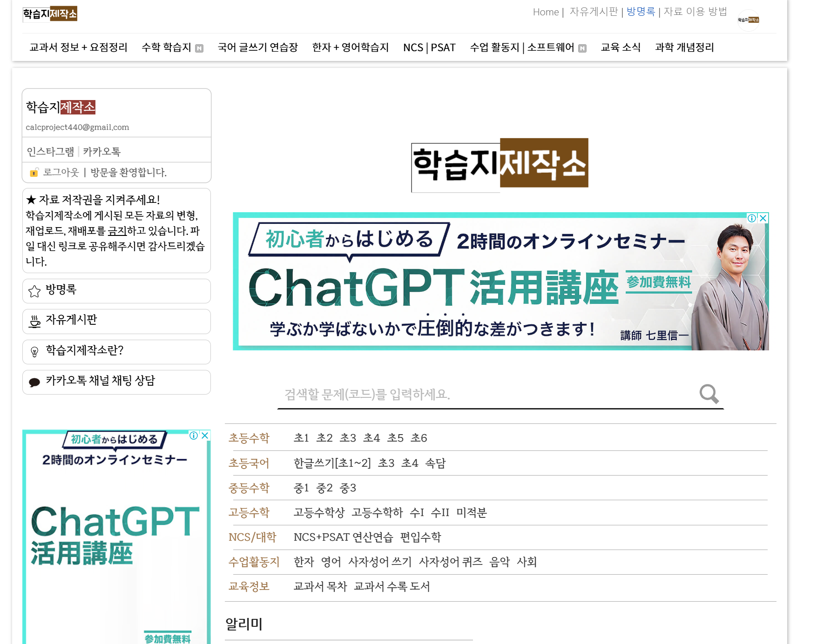The width and height of the screenshot is (817, 644).
Task: Click the 인스타그램 link in the profile box
Action: 50,151
